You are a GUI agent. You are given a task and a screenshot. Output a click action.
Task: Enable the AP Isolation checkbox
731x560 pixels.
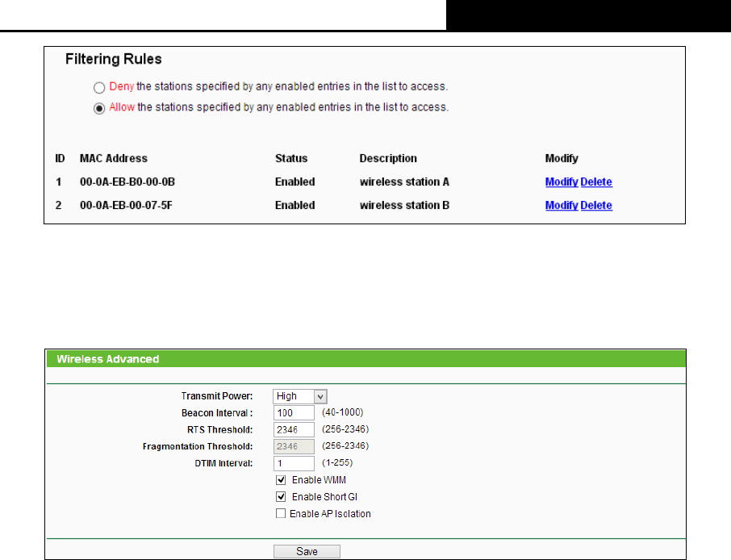tap(281, 514)
